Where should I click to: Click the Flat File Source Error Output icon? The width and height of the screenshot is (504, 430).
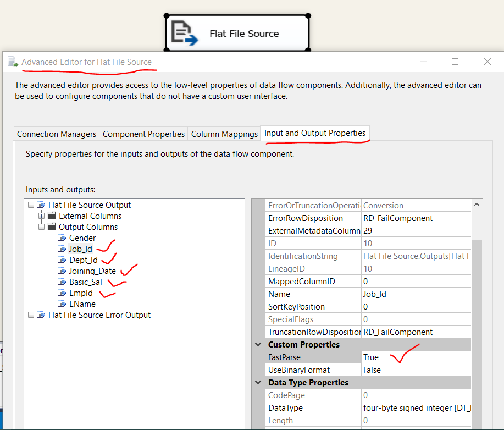(41, 315)
